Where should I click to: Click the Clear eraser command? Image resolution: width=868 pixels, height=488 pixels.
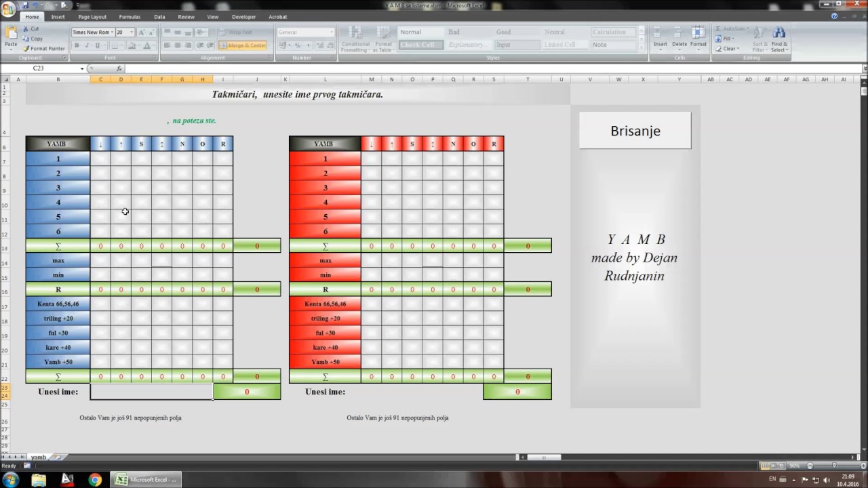(728, 49)
